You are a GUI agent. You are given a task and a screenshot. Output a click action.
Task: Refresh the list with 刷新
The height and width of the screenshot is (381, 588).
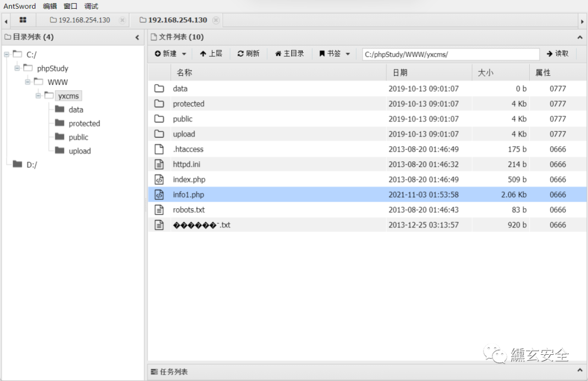pyautogui.click(x=248, y=53)
